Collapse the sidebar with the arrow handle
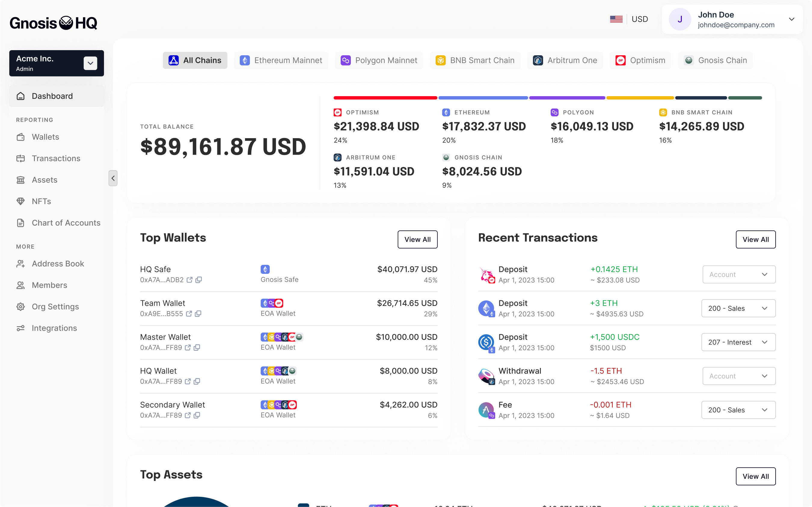 [113, 178]
